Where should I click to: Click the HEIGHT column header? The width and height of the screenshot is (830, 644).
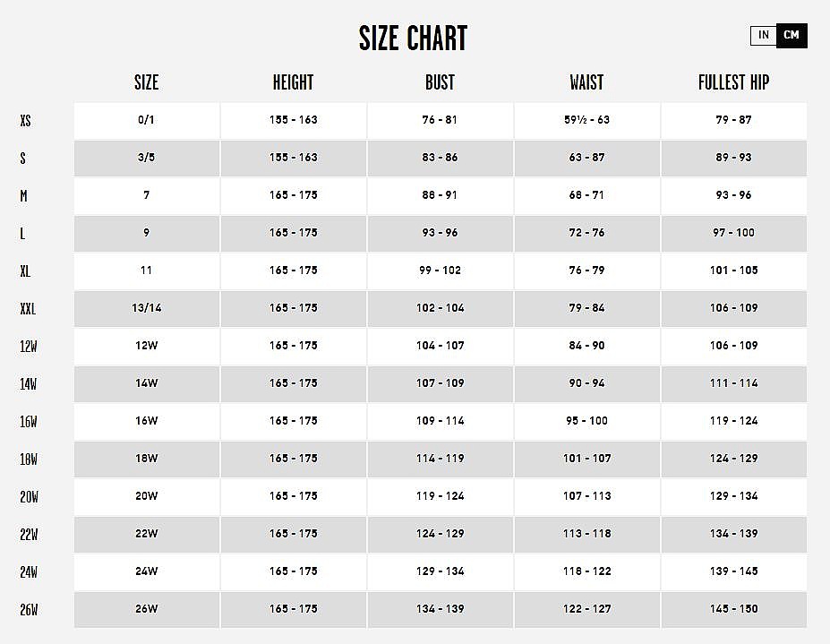pos(294,82)
